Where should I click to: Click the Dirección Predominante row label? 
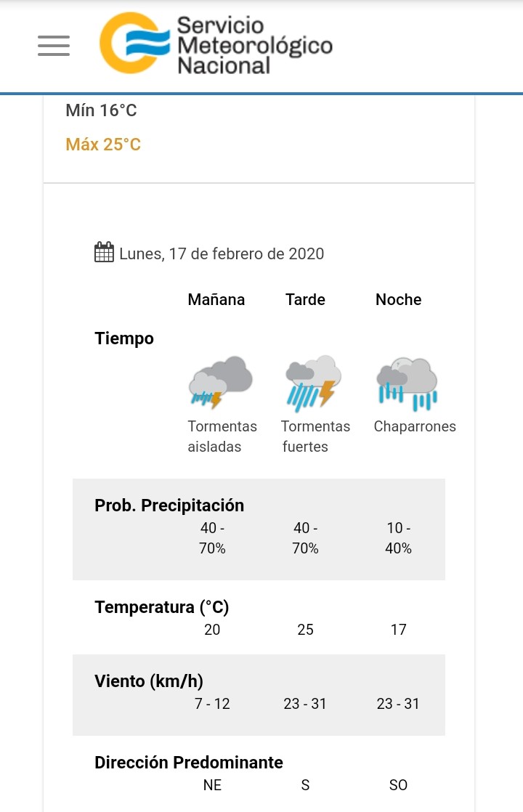point(189,763)
